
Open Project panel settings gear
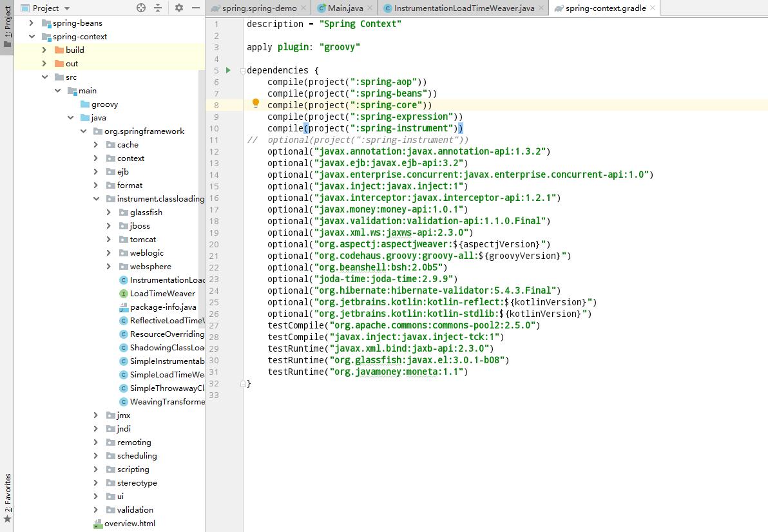tap(178, 8)
